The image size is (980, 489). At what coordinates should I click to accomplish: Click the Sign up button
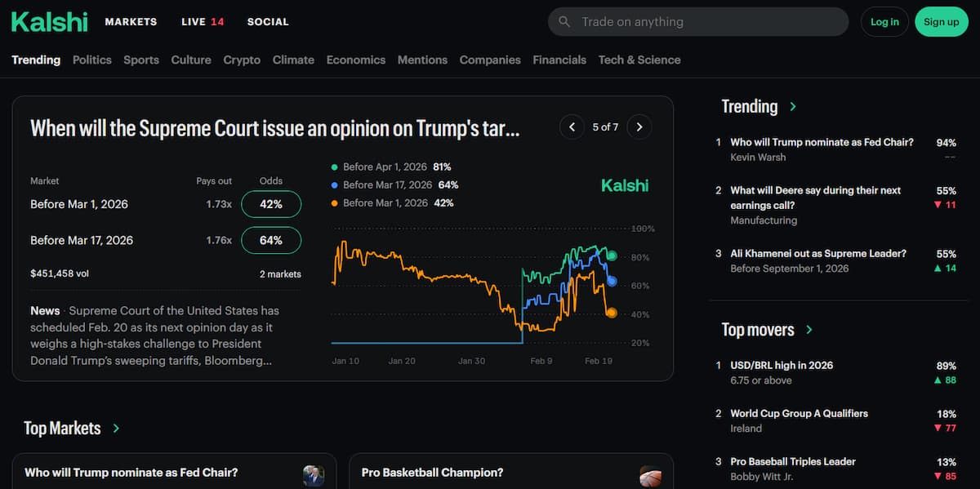942,22
